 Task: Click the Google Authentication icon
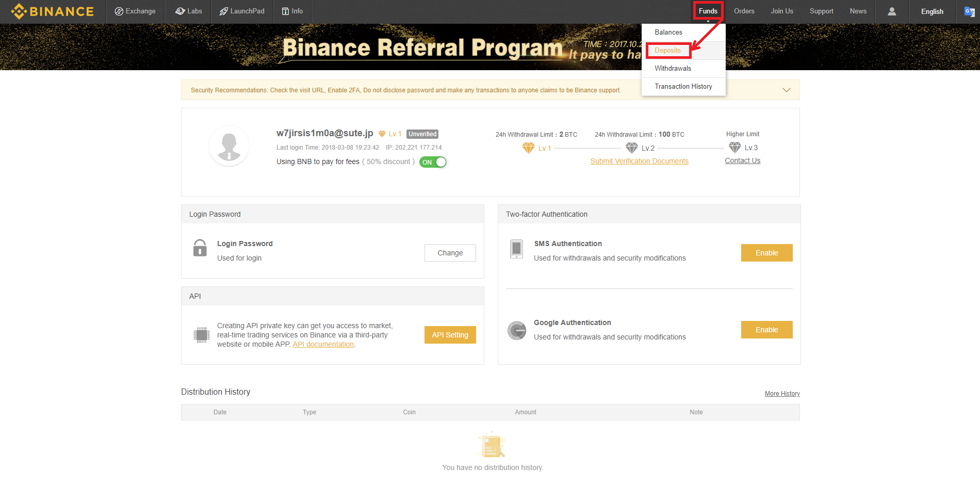click(x=517, y=330)
